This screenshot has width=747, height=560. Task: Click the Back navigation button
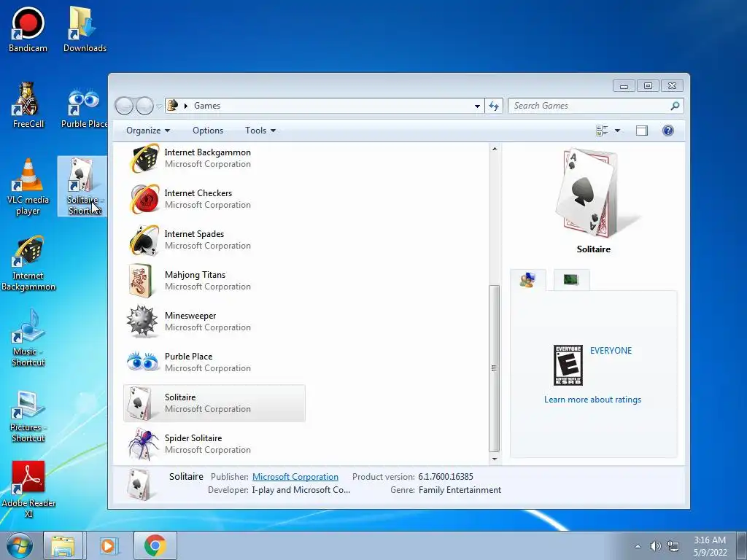pos(124,106)
